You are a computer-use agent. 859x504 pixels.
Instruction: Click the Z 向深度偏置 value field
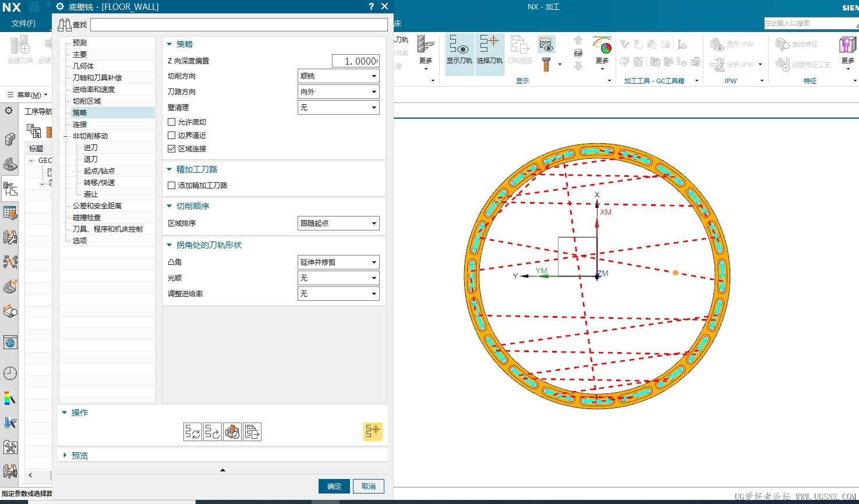[x=356, y=61]
